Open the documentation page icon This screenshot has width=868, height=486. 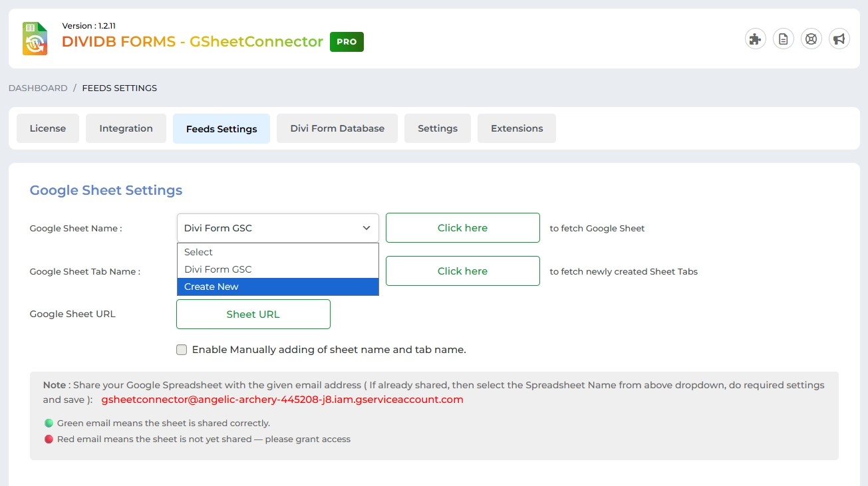[783, 39]
